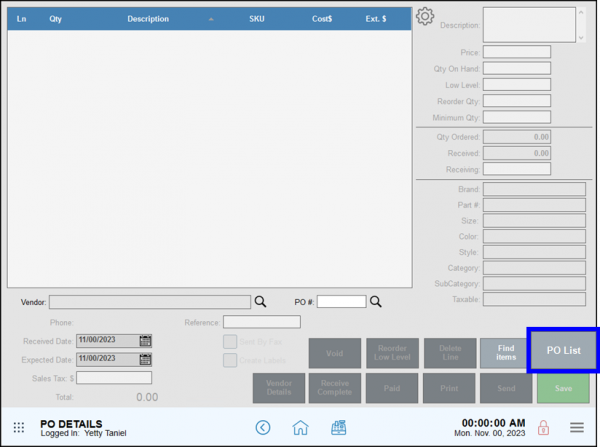The width and height of the screenshot is (600, 447).
Task: Click the Void button
Action: pyautogui.click(x=334, y=353)
